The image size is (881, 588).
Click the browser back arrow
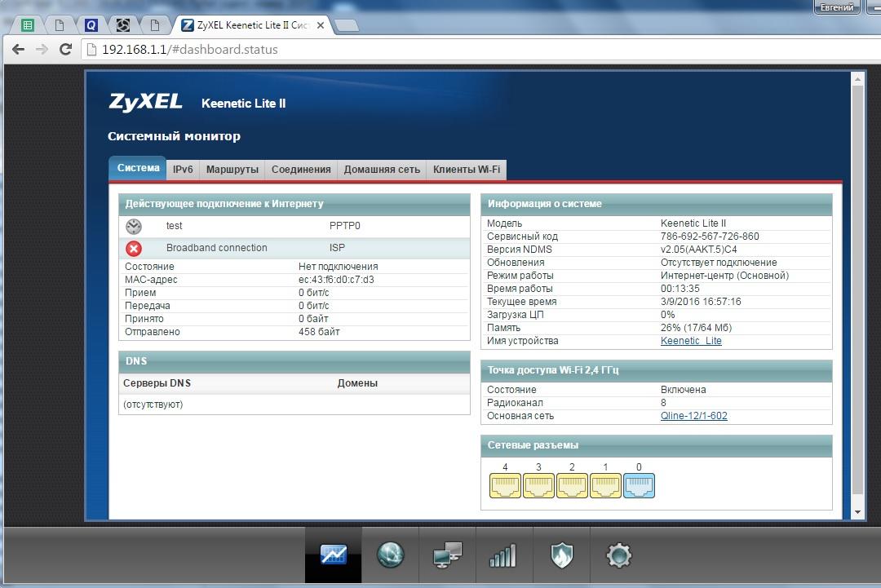[18, 50]
